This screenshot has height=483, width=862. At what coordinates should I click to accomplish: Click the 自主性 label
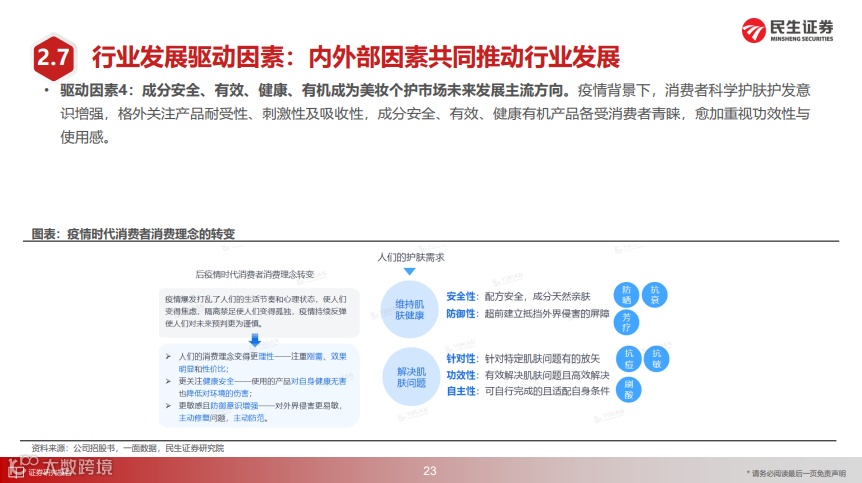pyautogui.click(x=460, y=391)
